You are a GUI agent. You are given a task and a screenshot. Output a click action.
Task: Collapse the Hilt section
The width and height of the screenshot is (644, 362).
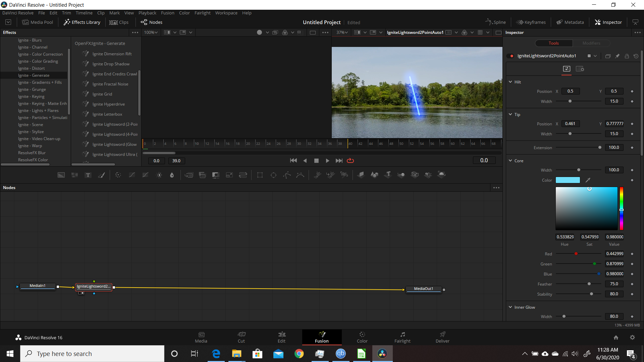pyautogui.click(x=511, y=82)
